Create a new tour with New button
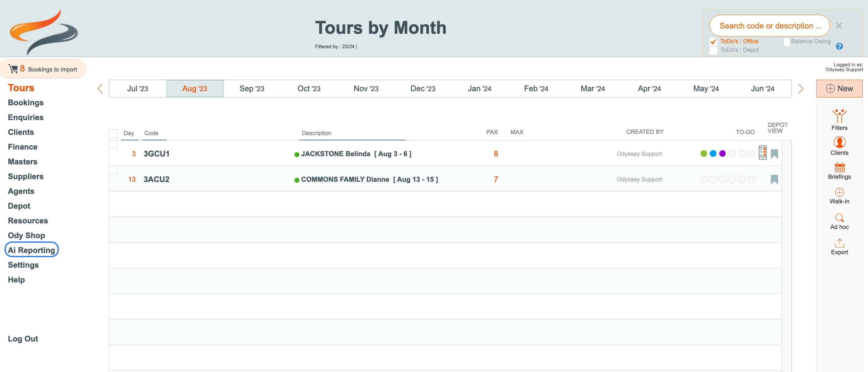 (839, 89)
